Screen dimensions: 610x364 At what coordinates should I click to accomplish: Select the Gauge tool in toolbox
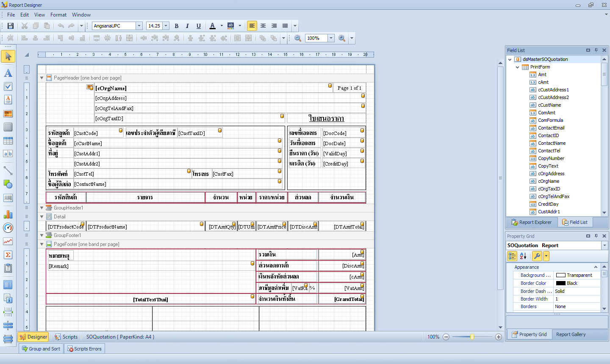click(x=8, y=228)
